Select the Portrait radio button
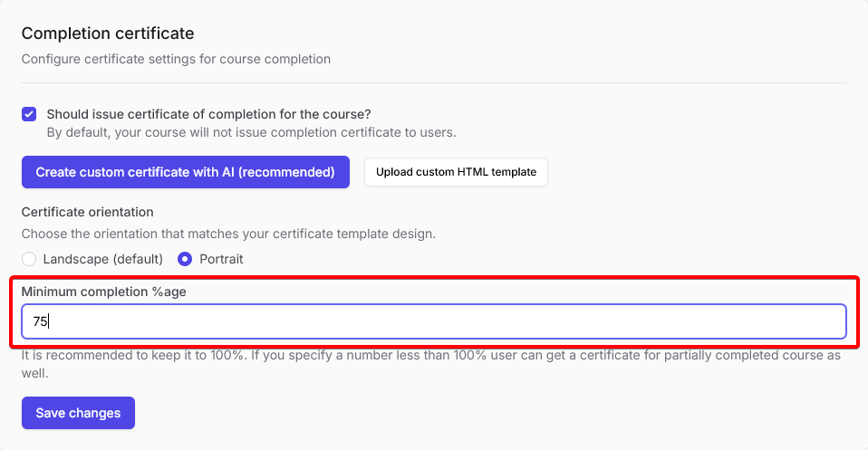868x450 pixels. pyautogui.click(x=185, y=259)
